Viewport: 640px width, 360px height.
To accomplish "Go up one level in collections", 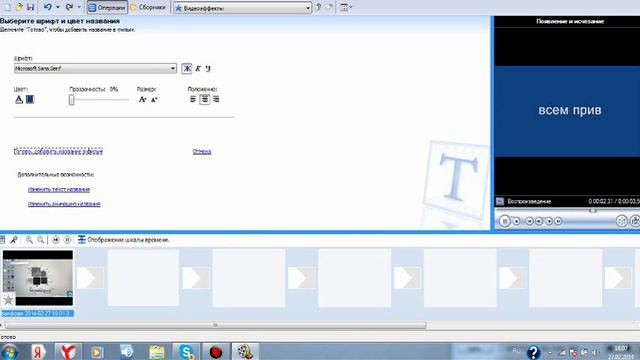I will pyautogui.click(x=318, y=7).
